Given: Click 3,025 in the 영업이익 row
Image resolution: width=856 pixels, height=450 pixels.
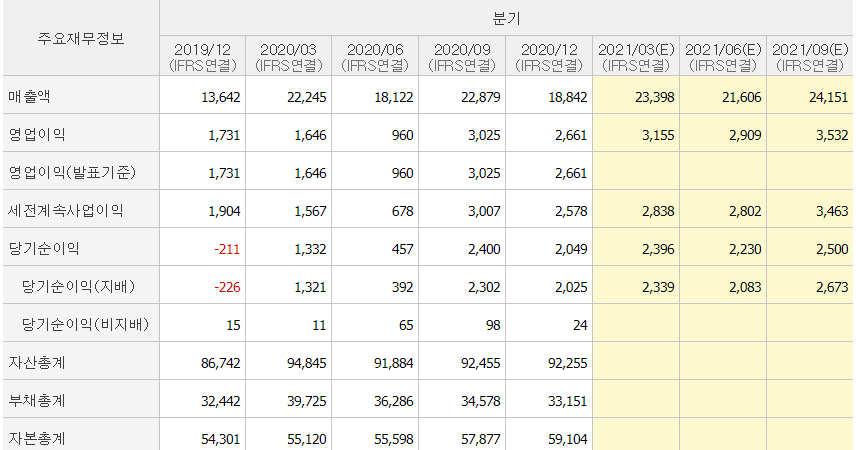Looking at the screenshot, I should pyautogui.click(x=484, y=135).
